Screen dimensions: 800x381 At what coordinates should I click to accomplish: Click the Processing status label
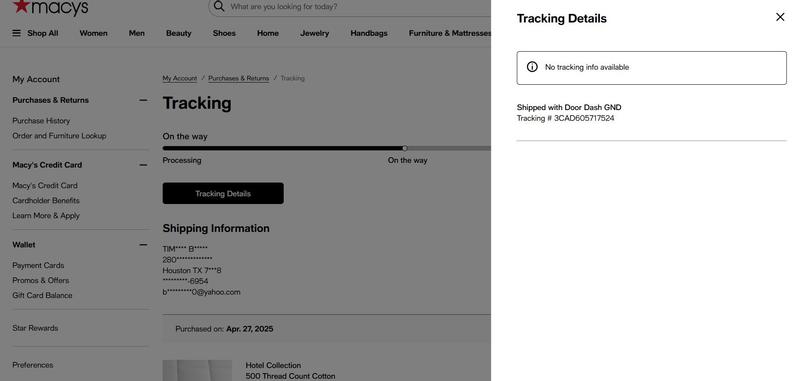[182, 160]
